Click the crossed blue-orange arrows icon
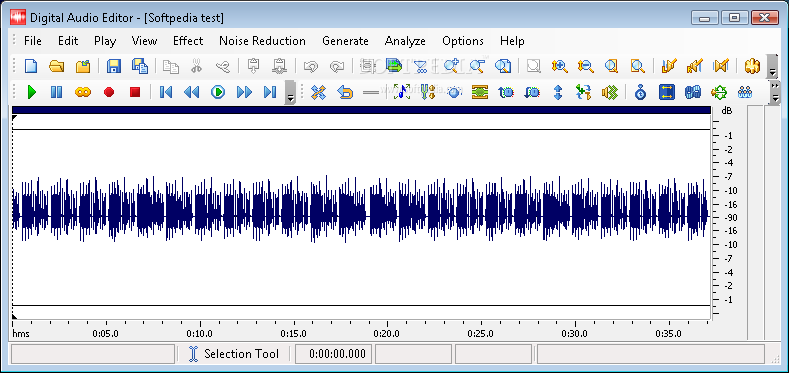Viewport: 789px width, 373px height. coord(318,92)
